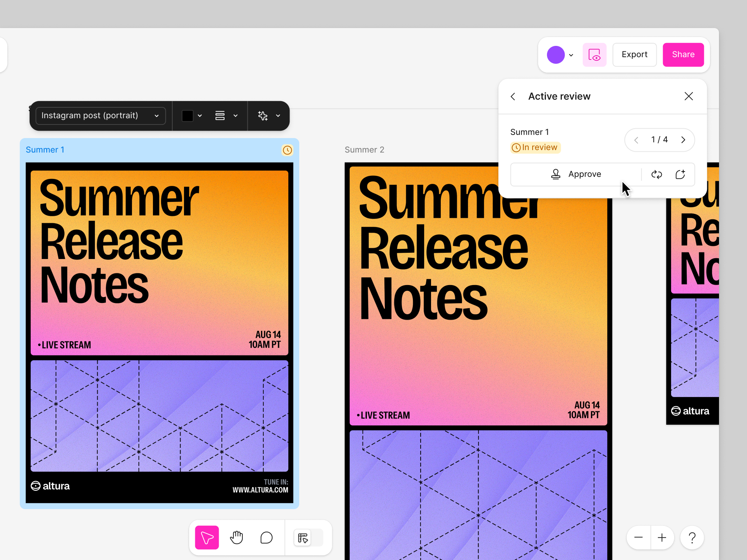This screenshot has height=560, width=747.
Task: Go back from Active review panel
Action: [513, 96]
